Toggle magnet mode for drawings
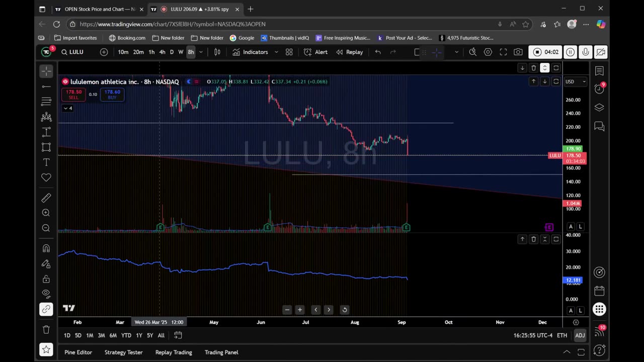The width and height of the screenshot is (644, 362). pos(46,248)
